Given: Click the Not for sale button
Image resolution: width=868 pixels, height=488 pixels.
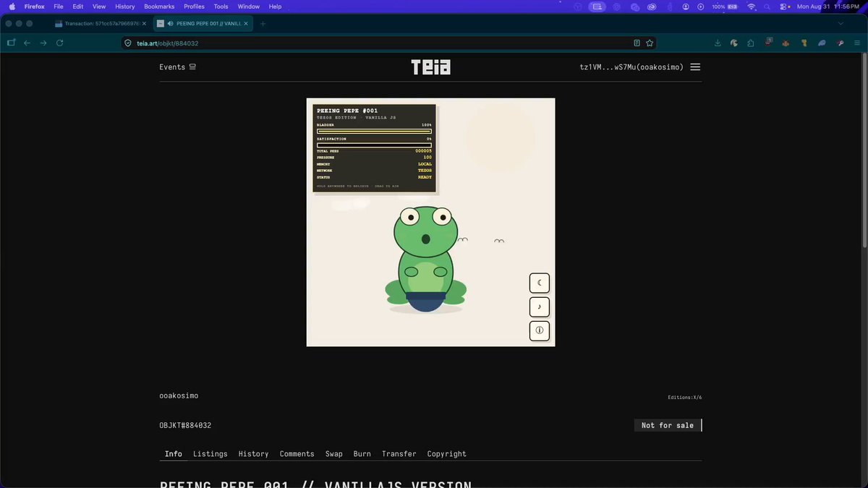Looking at the screenshot, I should coord(668,425).
